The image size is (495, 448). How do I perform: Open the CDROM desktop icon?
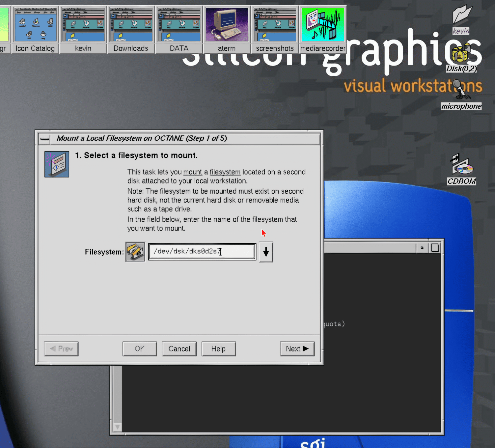click(462, 169)
